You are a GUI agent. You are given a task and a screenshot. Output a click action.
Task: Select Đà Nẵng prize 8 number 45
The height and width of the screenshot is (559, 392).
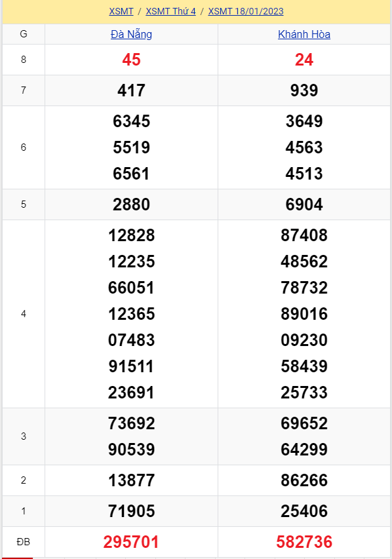131,60
